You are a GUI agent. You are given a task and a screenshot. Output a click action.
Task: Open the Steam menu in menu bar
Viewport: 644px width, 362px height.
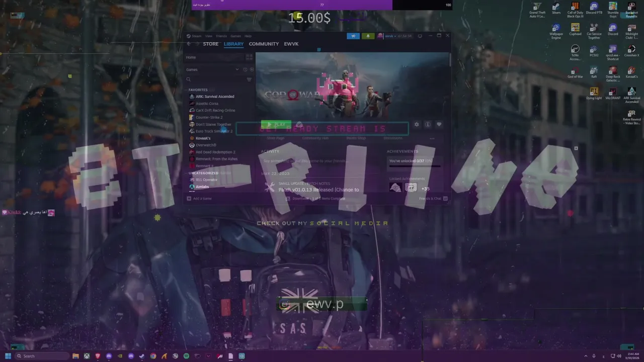pyautogui.click(x=194, y=36)
